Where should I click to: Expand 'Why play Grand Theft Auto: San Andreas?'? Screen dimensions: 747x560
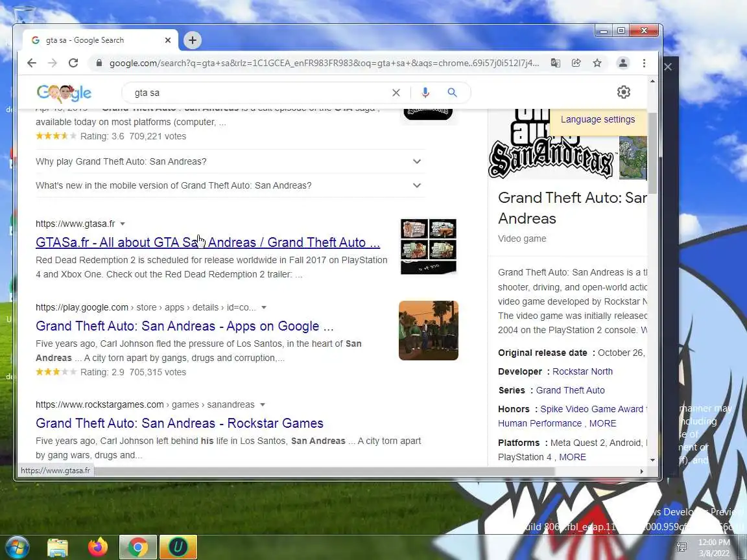[230, 161]
